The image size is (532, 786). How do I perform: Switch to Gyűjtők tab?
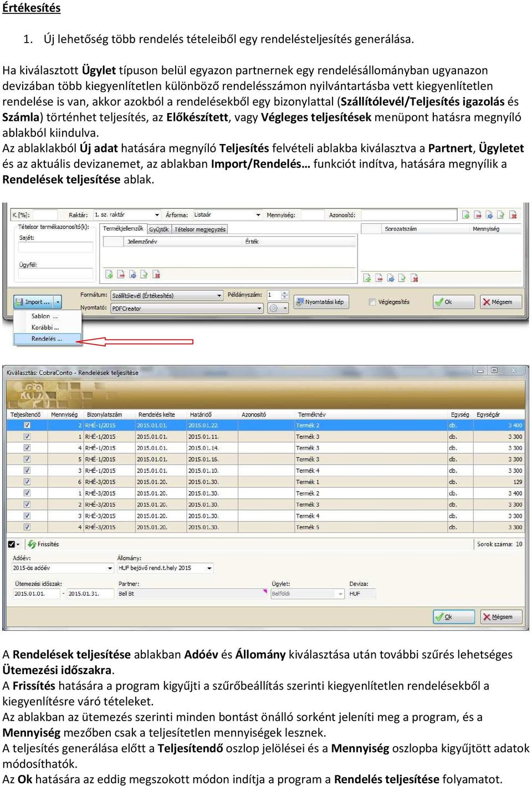click(x=159, y=229)
